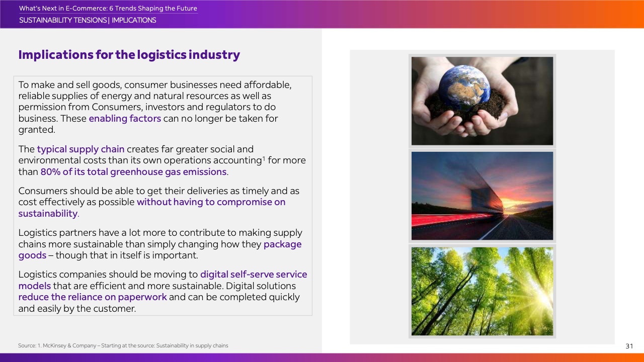Click the "Implications for the logistics industry" heading
Screen dimensions: 644x362
(x=129, y=55)
